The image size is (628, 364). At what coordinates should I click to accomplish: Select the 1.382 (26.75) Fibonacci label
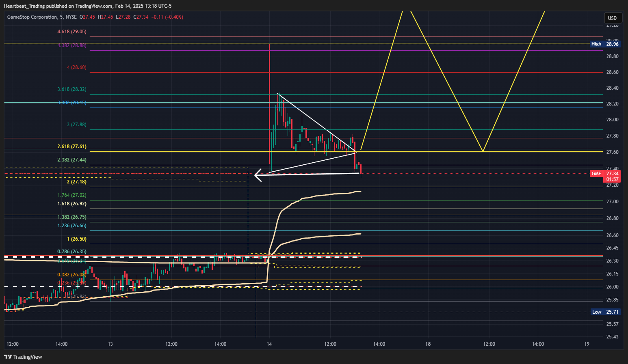point(72,217)
